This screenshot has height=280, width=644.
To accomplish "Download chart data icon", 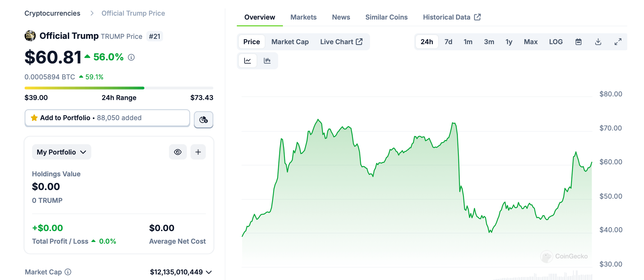I will (598, 42).
